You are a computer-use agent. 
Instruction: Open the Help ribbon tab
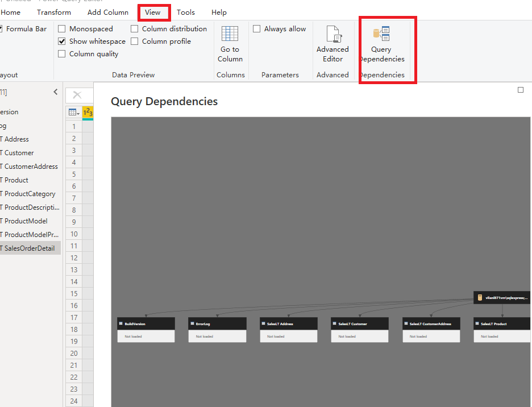[x=219, y=13]
